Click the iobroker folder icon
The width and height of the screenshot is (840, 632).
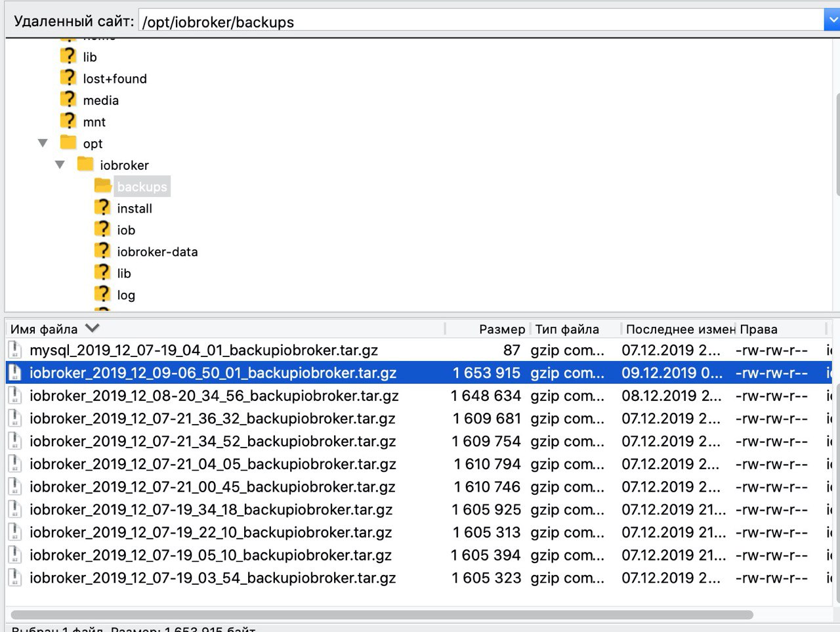coord(85,164)
